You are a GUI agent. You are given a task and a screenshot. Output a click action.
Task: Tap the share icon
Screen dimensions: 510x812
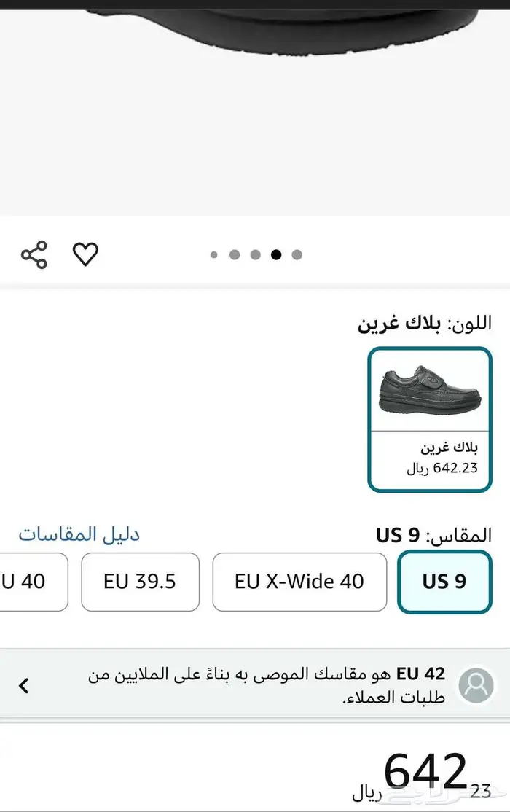(34, 254)
